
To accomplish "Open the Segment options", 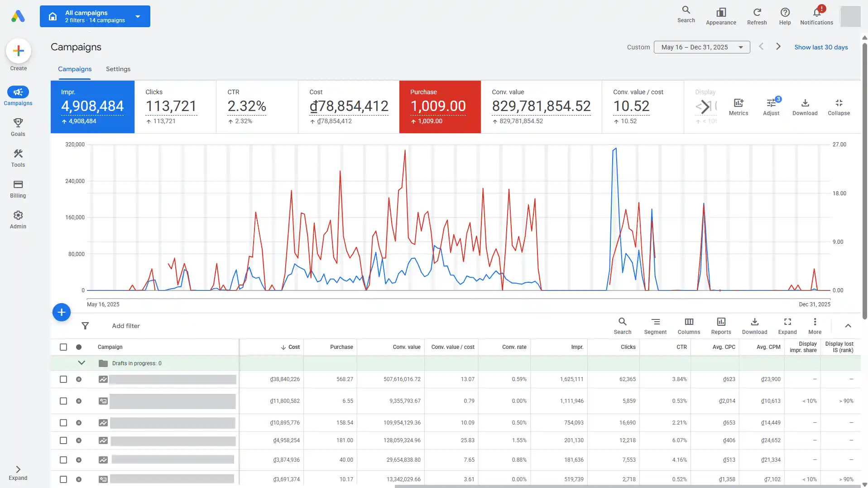I will point(655,326).
